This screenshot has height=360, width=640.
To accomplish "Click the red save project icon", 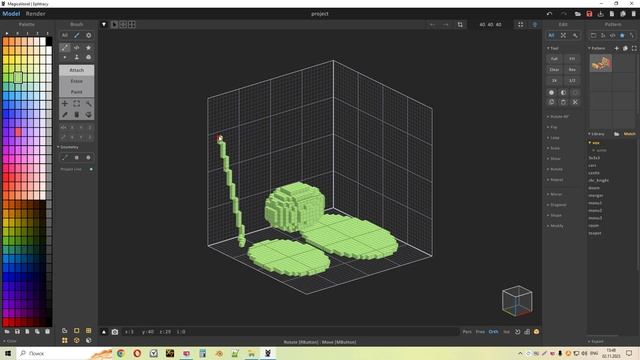I will (x=589, y=14).
